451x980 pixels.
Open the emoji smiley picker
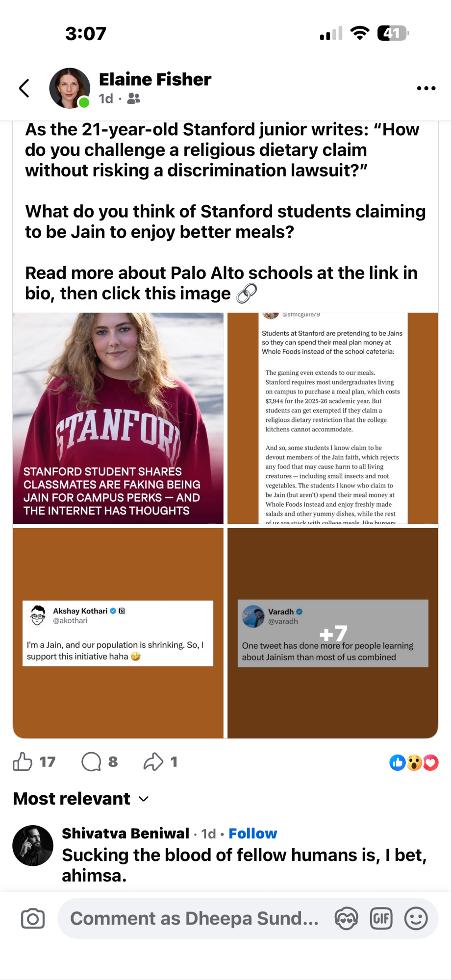(416, 919)
